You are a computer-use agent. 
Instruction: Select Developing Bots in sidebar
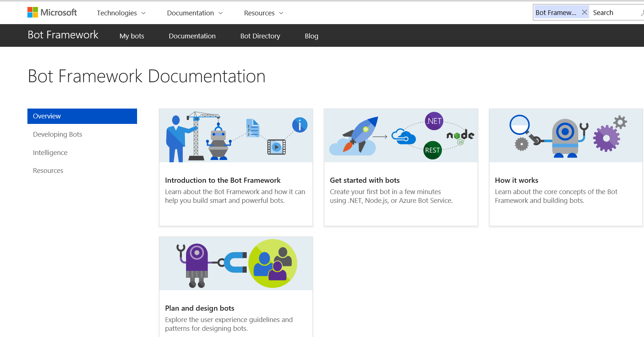coord(57,134)
